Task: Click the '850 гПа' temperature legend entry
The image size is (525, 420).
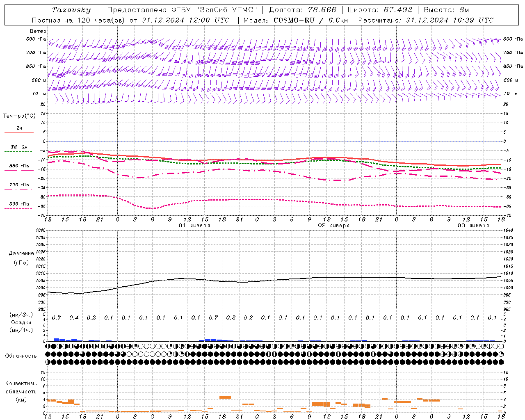Action: pyautogui.click(x=19, y=166)
